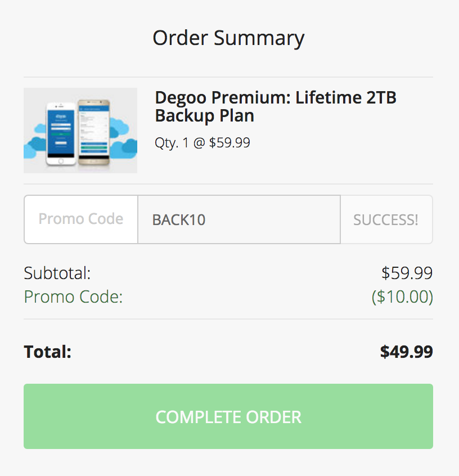Click the white iPhone in product image
The image size is (459, 476).
(x=61, y=134)
